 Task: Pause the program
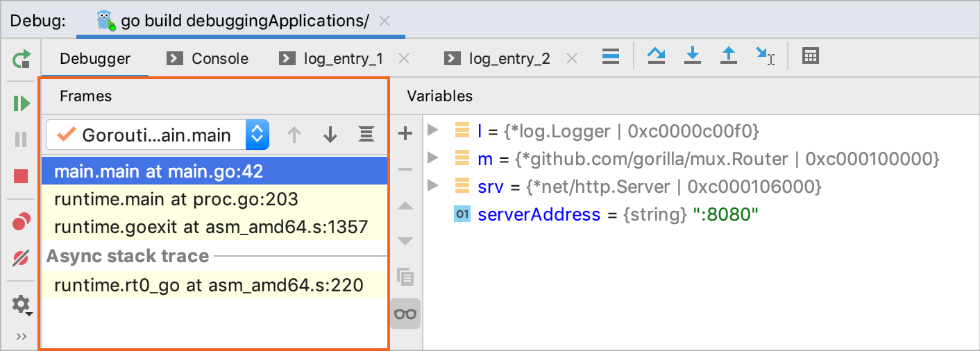point(21,140)
